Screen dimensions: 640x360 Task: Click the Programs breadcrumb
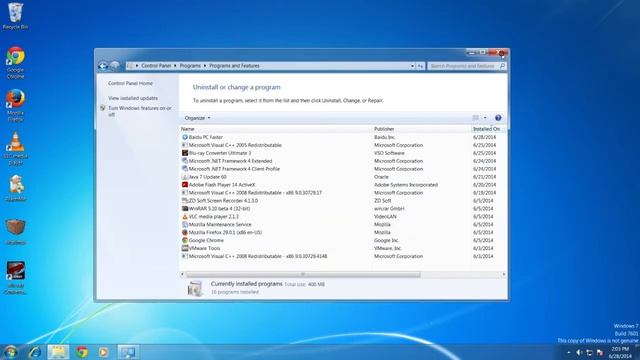coord(190,66)
